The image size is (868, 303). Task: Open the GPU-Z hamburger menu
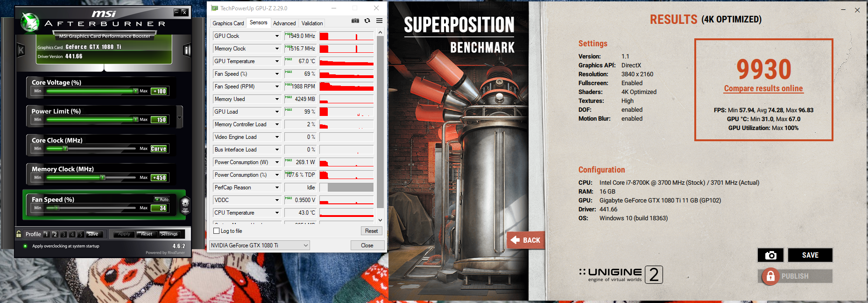[x=379, y=21]
